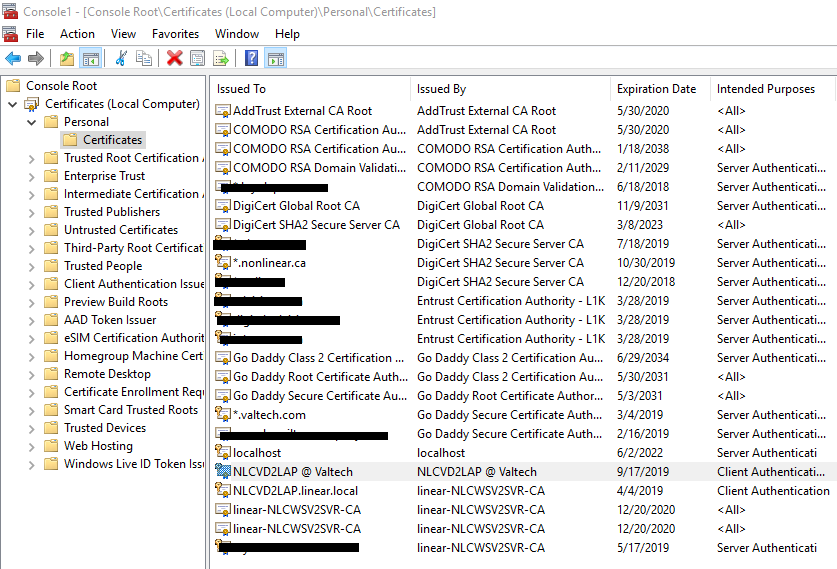The height and width of the screenshot is (569, 837).
Task: Open the View menu
Action: [123, 34]
